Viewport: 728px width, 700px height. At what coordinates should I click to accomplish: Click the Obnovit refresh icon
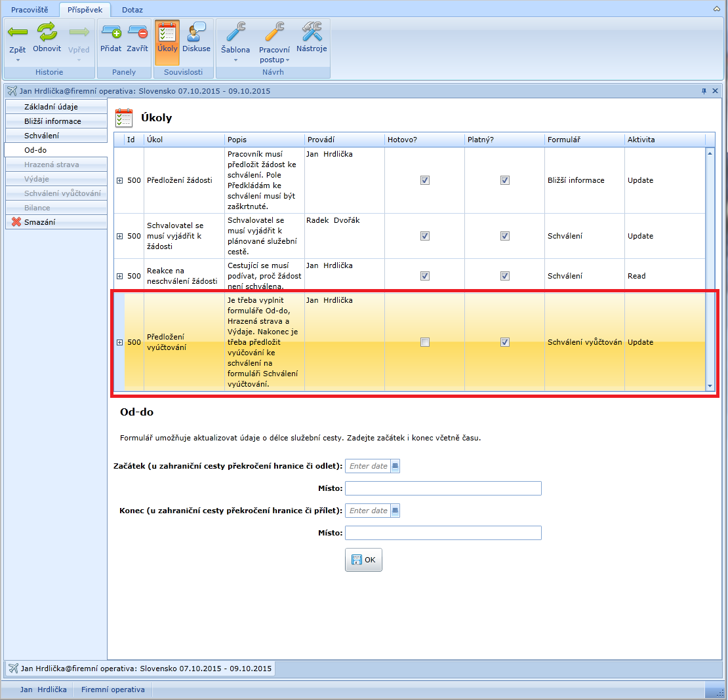click(47, 31)
